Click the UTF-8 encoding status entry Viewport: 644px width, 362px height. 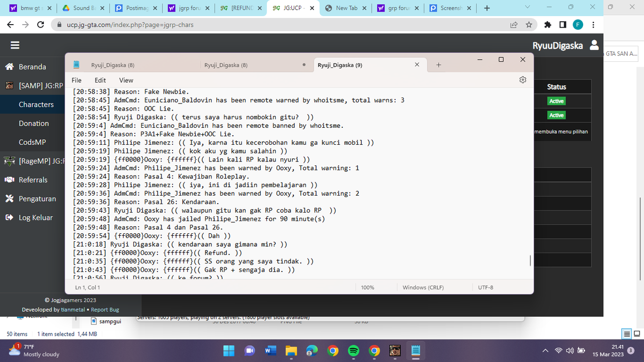click(x=486, y=288)
